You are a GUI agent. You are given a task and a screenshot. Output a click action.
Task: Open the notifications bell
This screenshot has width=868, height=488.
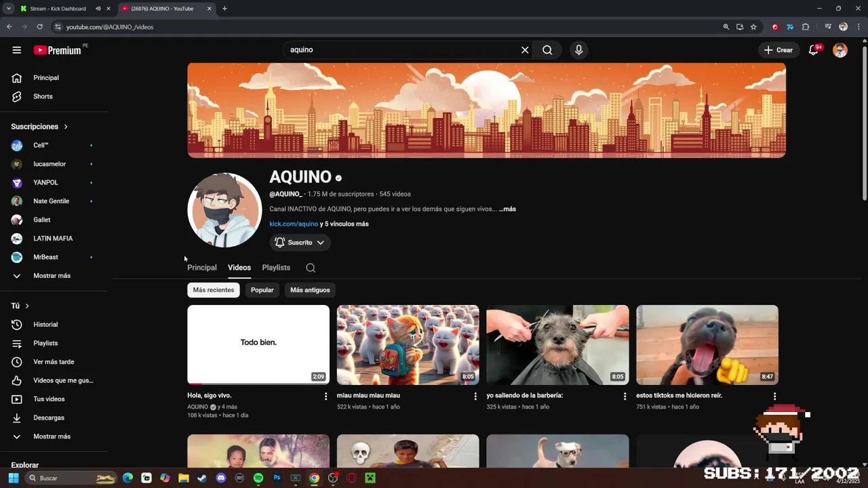[814, 50]
